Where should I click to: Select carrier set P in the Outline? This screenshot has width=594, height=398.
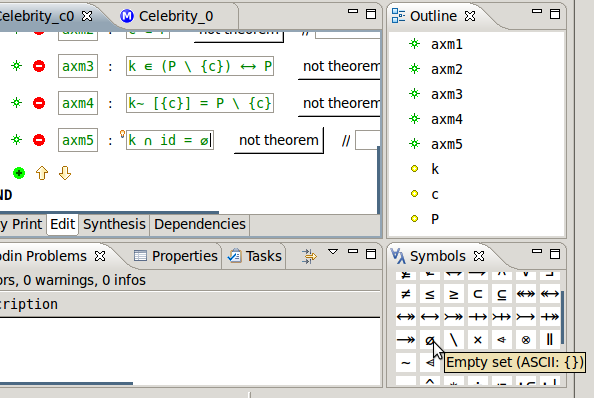click(x=435, y=219)
